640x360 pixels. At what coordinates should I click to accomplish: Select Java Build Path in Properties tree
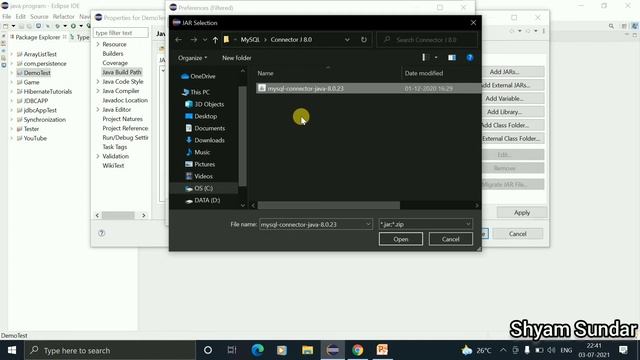122,72
